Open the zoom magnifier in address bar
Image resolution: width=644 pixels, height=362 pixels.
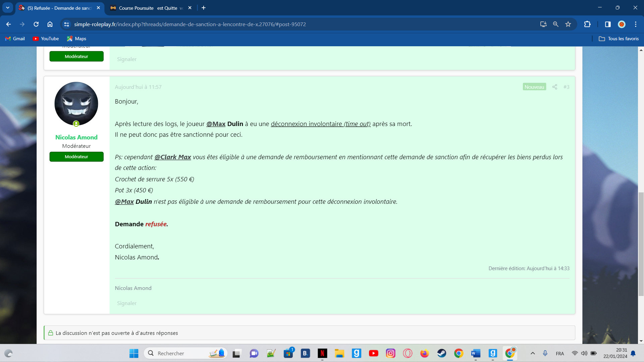click(556, 24)
